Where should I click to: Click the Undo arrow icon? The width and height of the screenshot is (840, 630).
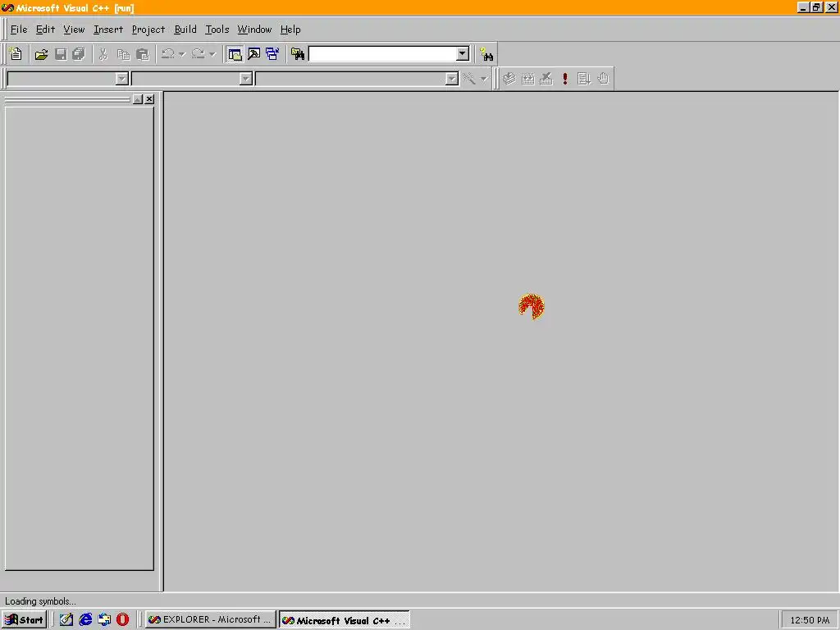(167, 54)
